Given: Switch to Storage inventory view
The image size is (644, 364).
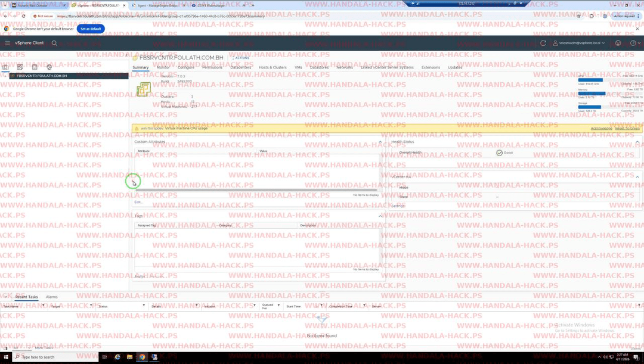Looking at the screenshot, I should (35, 67).
